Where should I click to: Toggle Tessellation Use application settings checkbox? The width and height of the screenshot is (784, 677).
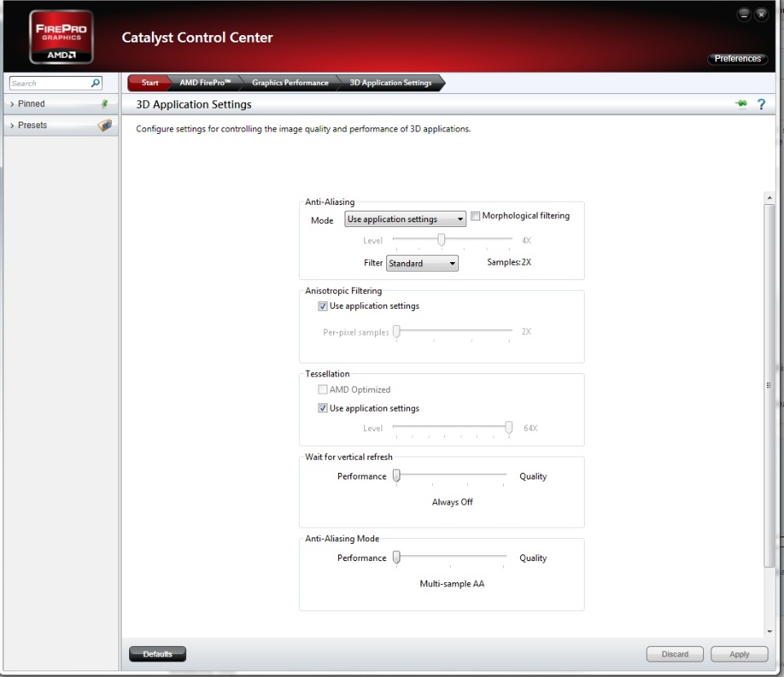click(x=323, y=408)
